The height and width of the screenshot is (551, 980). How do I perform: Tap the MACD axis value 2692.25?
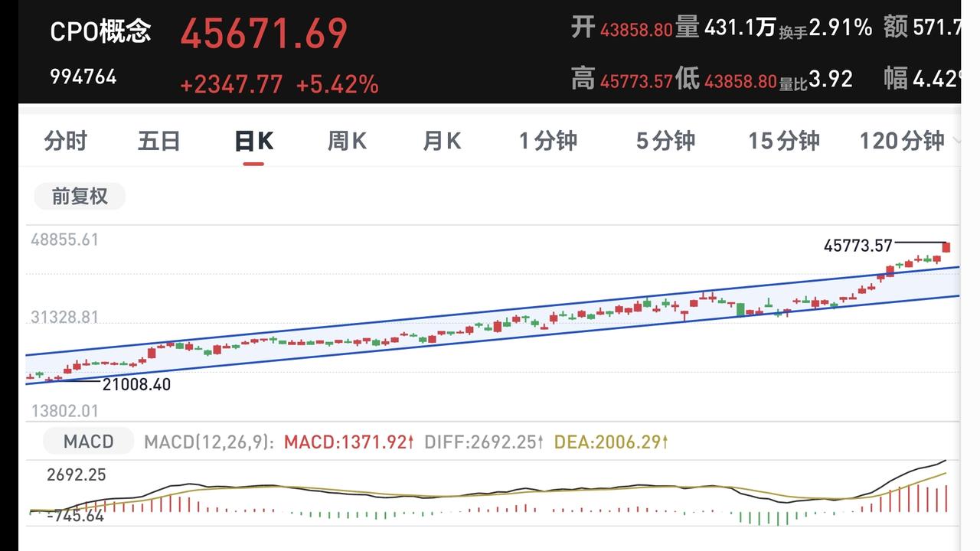point(77,474)
